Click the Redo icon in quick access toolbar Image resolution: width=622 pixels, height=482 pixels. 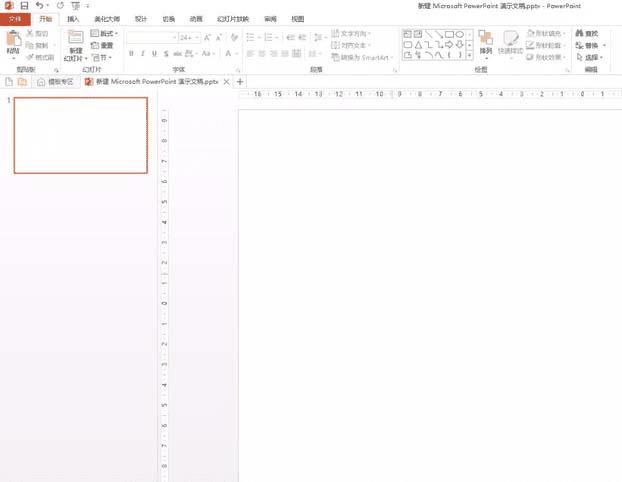click(x=60, y=6)
